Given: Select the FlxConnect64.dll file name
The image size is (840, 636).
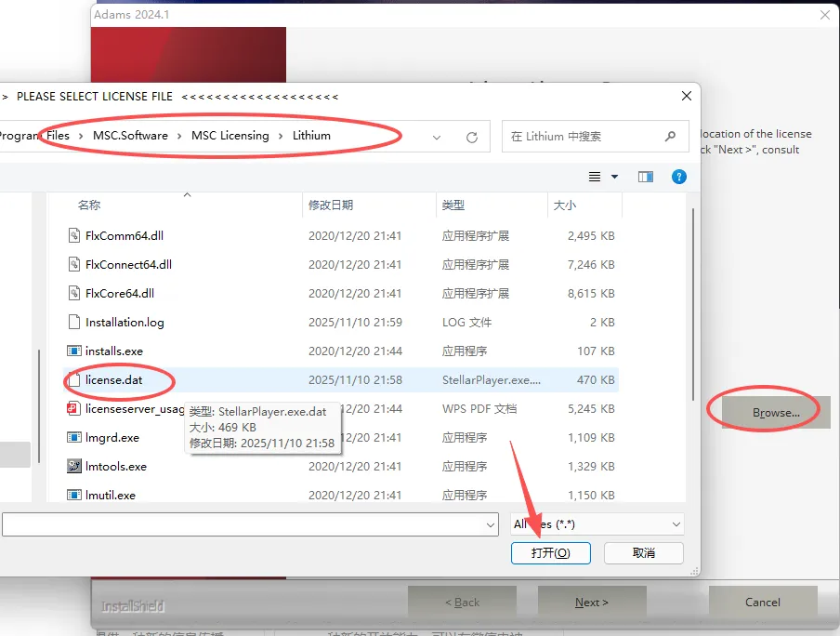Looking at the screenshot, I should pos(128,264).
